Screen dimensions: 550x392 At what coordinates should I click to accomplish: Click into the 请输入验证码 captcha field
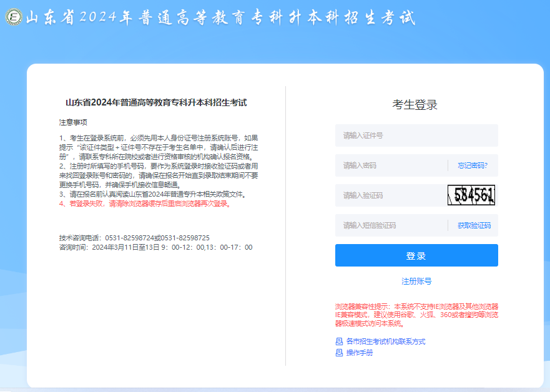(390, 195)
